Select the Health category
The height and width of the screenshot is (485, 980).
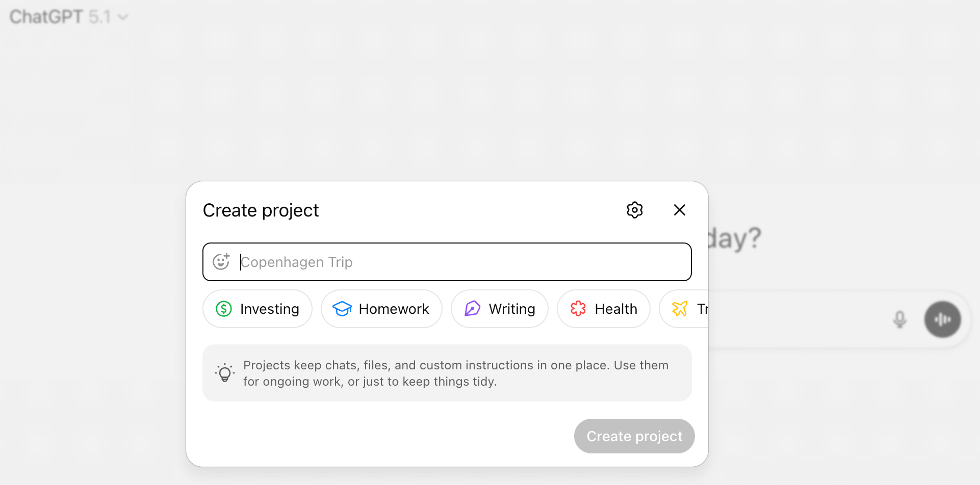(x=604, y=309)
